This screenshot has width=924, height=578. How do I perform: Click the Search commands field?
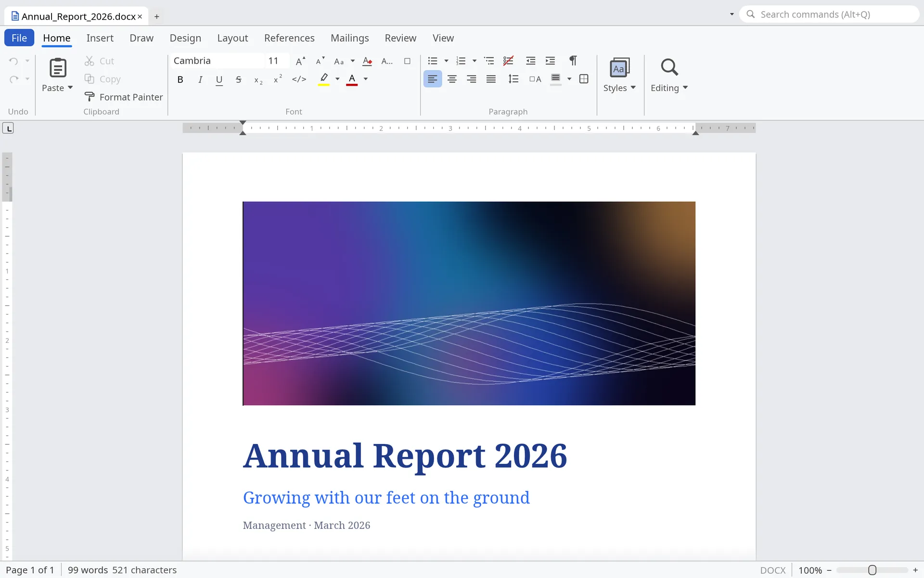pos(830,14)
